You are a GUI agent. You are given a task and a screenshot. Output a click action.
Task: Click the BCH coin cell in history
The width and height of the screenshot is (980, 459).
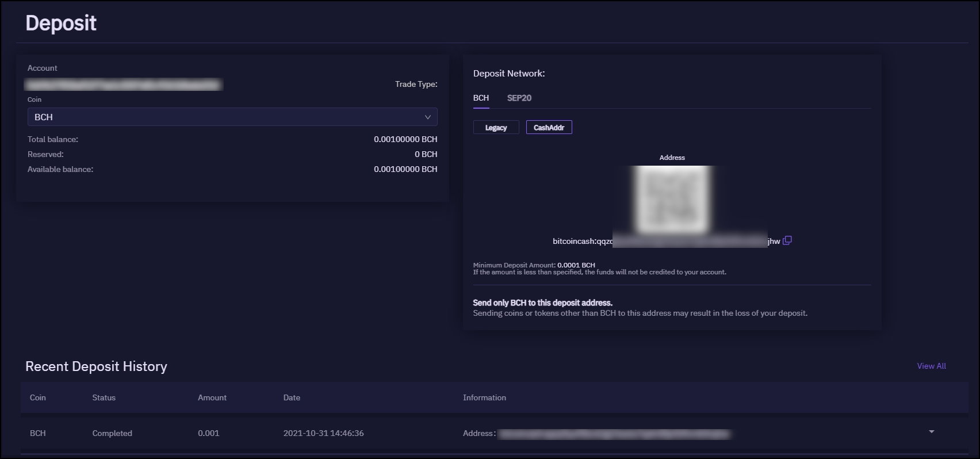tap(38, 433)
